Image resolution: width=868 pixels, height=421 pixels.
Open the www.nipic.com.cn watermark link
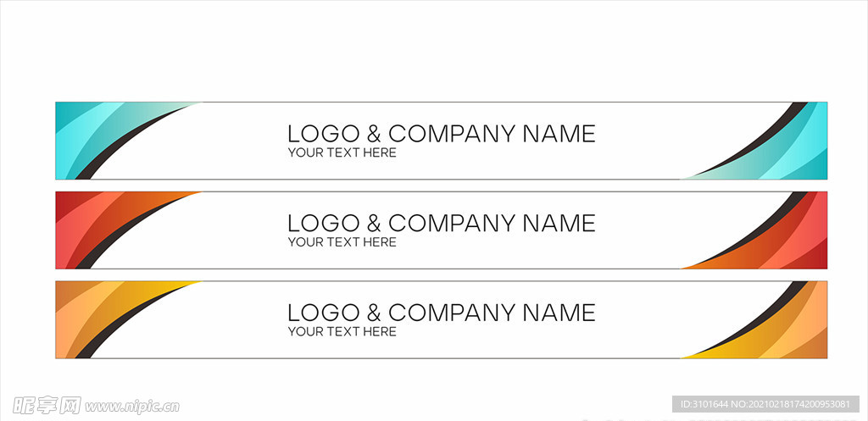132,407
